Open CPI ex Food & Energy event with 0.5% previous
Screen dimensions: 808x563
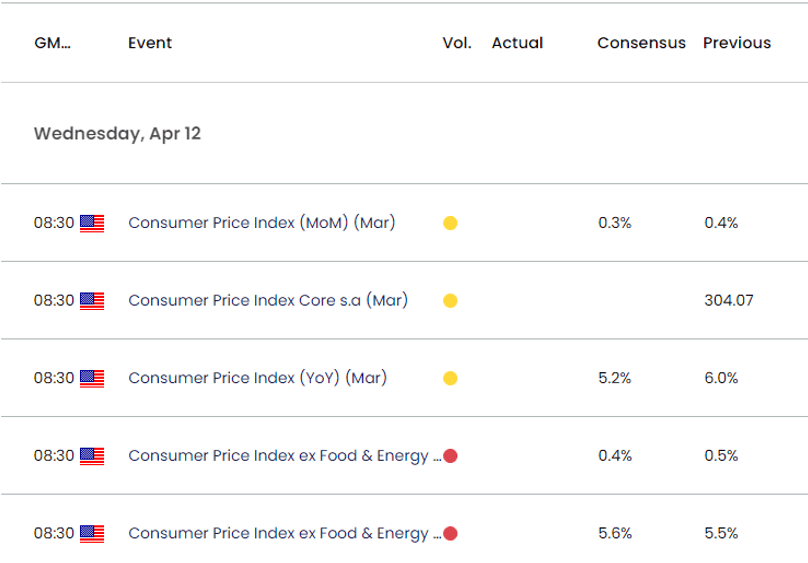(284, 456)
